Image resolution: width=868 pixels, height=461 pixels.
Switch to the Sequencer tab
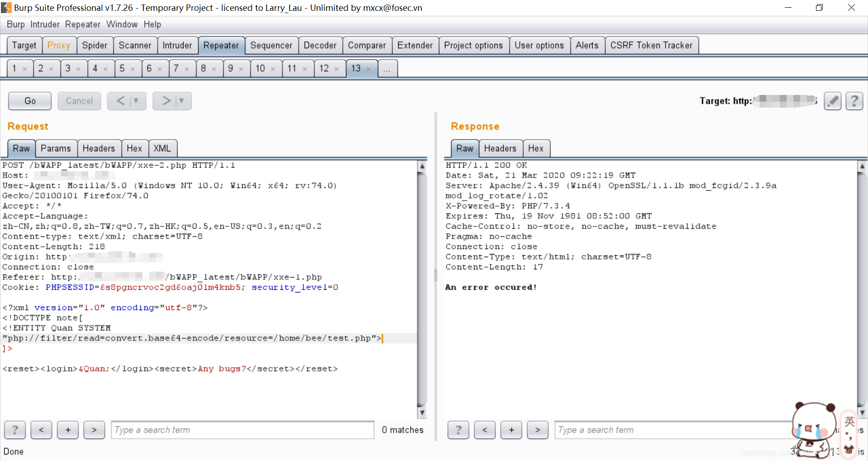271,45
